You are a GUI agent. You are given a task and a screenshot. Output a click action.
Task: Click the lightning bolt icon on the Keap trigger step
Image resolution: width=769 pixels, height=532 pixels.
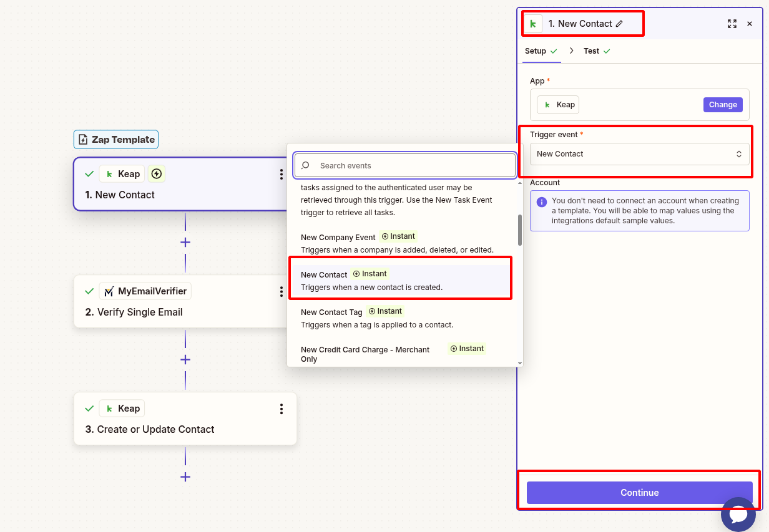[156, 173]
